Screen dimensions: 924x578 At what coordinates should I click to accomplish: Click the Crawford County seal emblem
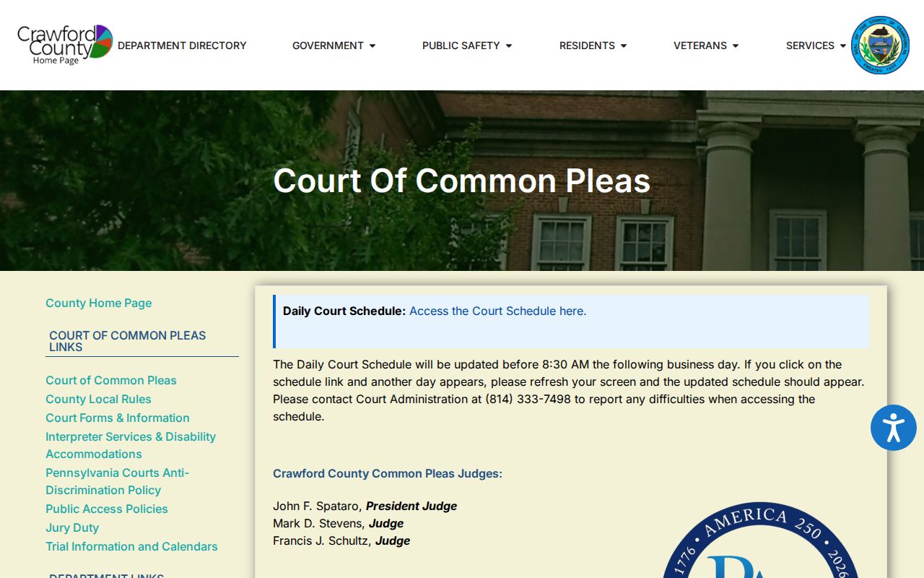click(x=880, y=45)
